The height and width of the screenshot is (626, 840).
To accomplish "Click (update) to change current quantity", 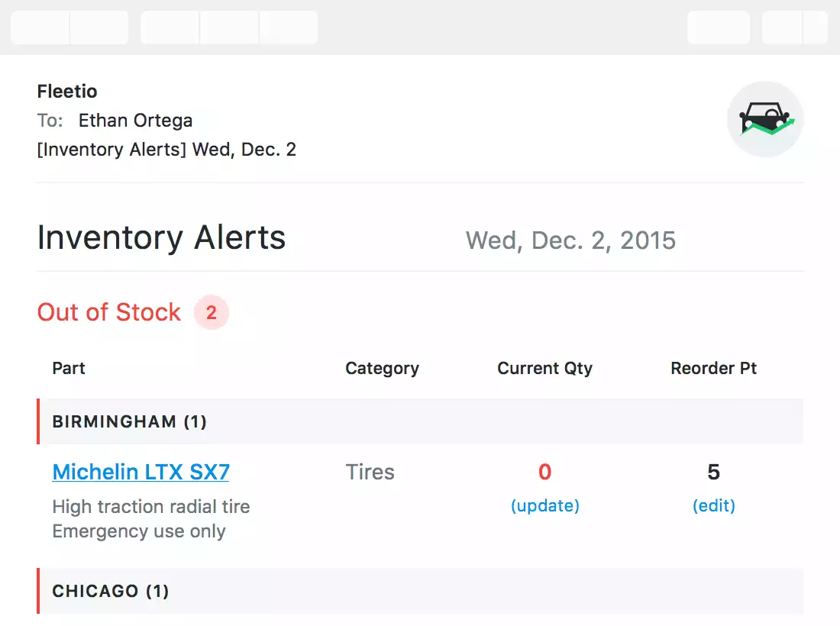I will point(544,505).
